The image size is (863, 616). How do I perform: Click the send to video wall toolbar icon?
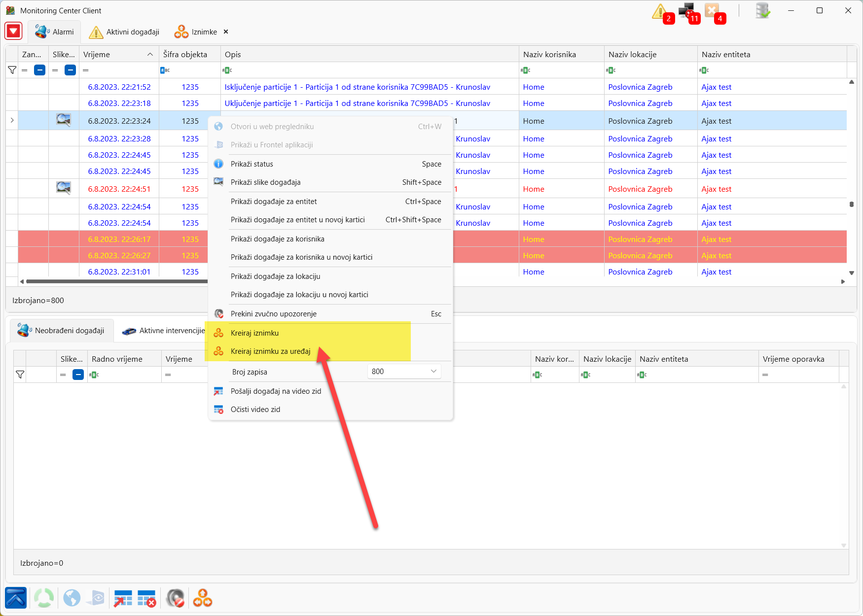click(123, 598)
